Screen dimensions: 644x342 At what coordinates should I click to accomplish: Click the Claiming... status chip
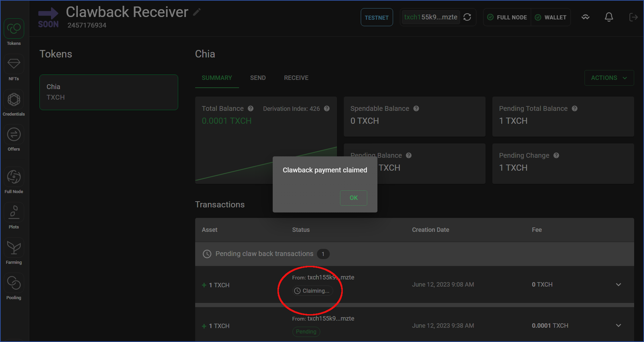click(312, 291)
